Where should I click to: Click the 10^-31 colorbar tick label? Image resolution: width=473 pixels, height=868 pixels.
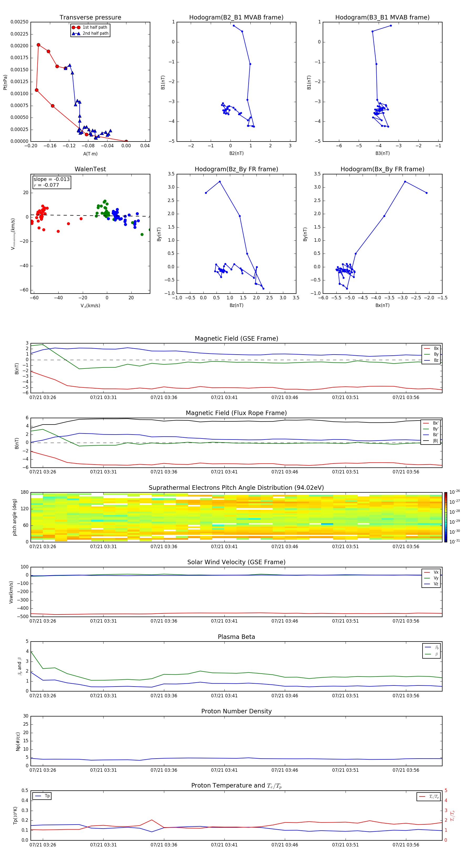pos(455,542)
